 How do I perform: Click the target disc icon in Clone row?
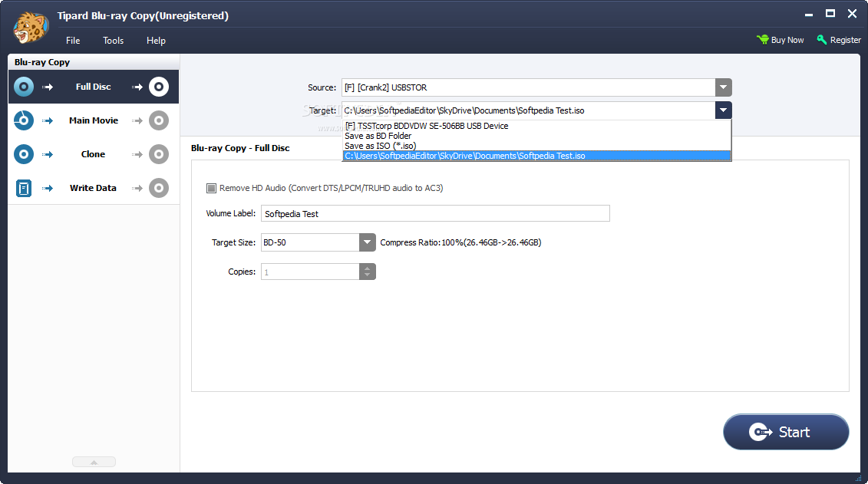pyautogui.click(x=159, y=154)
